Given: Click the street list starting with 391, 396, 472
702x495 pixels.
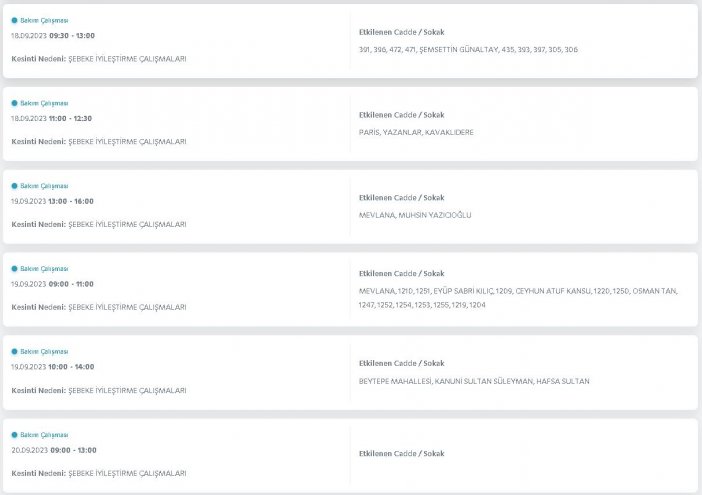Looking at the screenshot, I should [468, 49].
